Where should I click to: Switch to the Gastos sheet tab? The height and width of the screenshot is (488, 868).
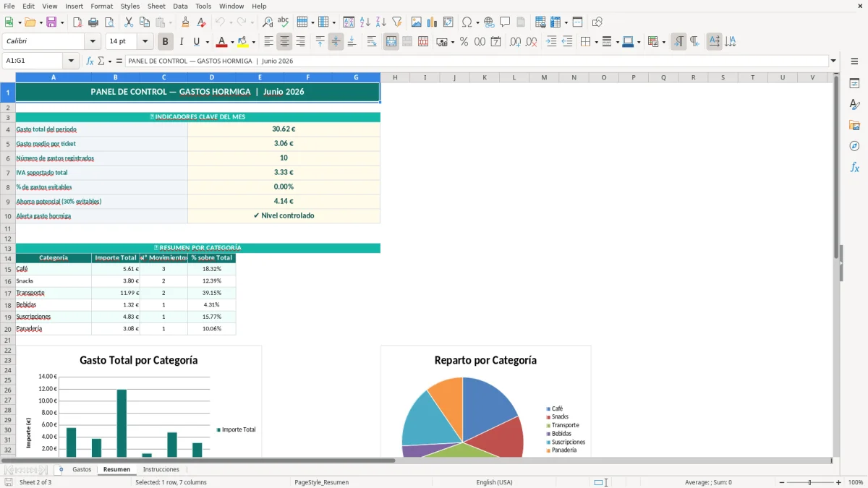(82, 469)
